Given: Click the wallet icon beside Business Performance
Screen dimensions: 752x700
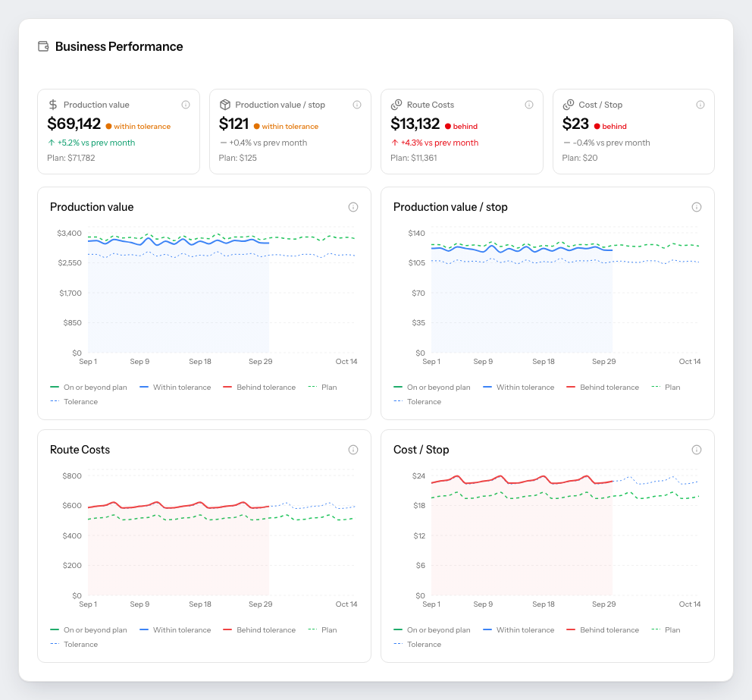Looking at the screenshot, I should (x=43, y=46).
